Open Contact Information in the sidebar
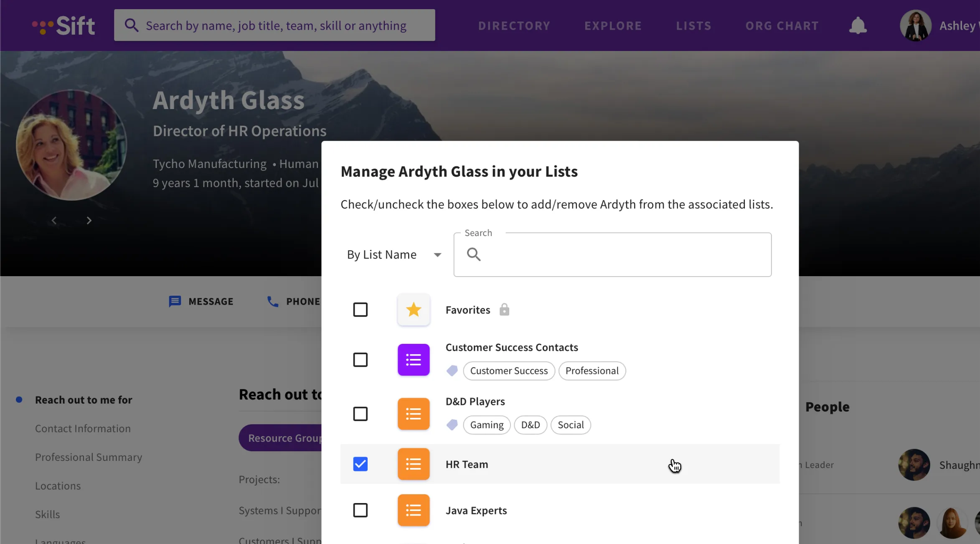This screenshot has width=980, height=544. coord(83,428)
